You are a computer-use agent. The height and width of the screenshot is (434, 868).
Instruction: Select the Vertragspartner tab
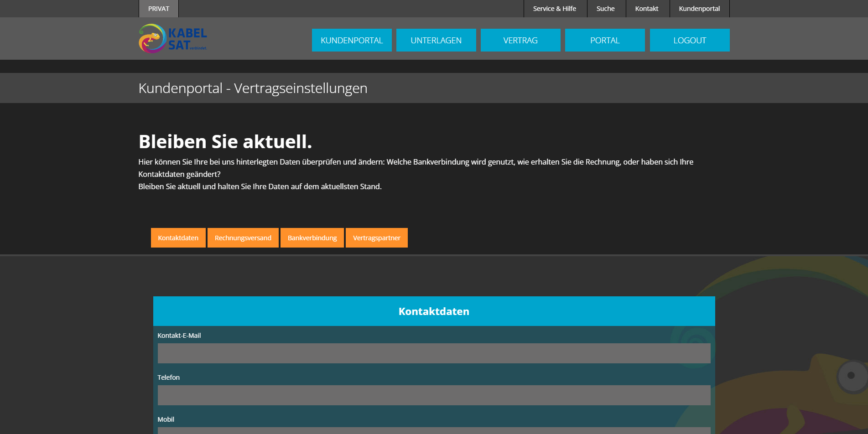(376, 238)
